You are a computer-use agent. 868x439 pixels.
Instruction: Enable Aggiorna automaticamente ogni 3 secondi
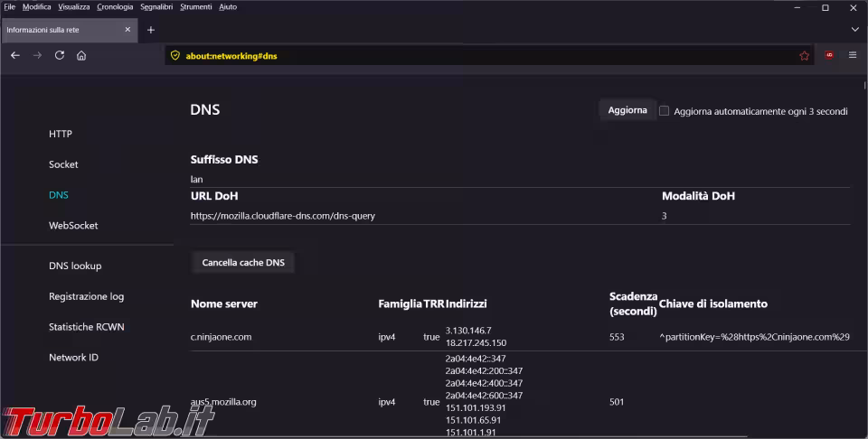tap(664, 111)
